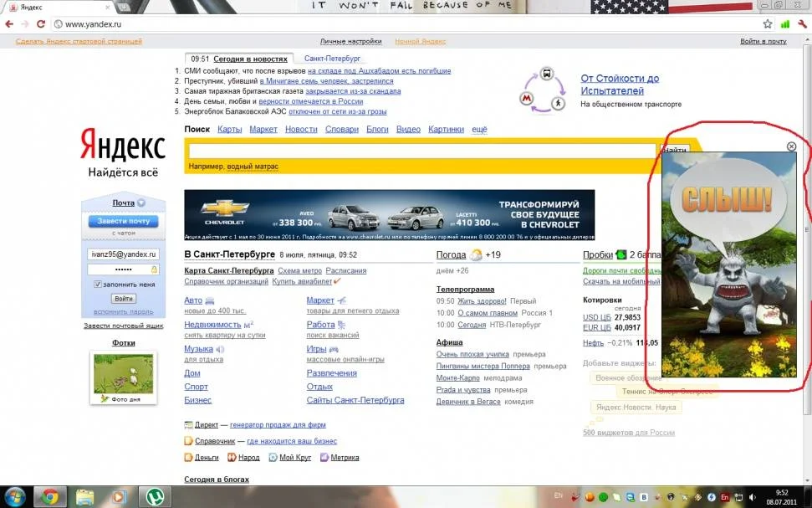The image size is (812, 508).
Task: Click the вспомнить пароль link
Action: tap(123, 311)
